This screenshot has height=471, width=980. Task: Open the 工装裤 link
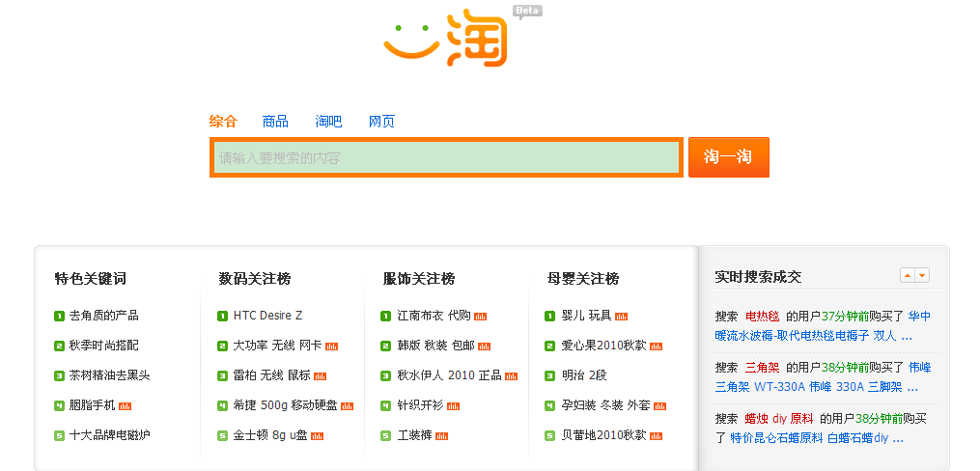[414, 435]
